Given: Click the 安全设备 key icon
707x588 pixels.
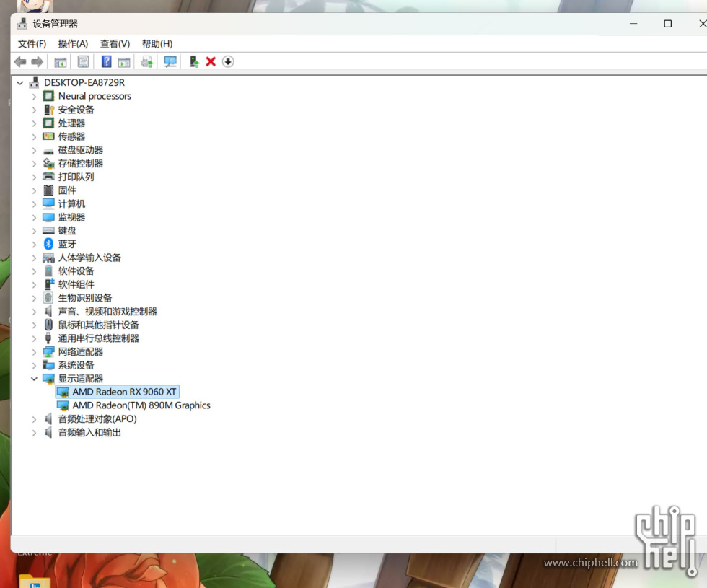Looking at the screenshot, I should click(49, 110).
